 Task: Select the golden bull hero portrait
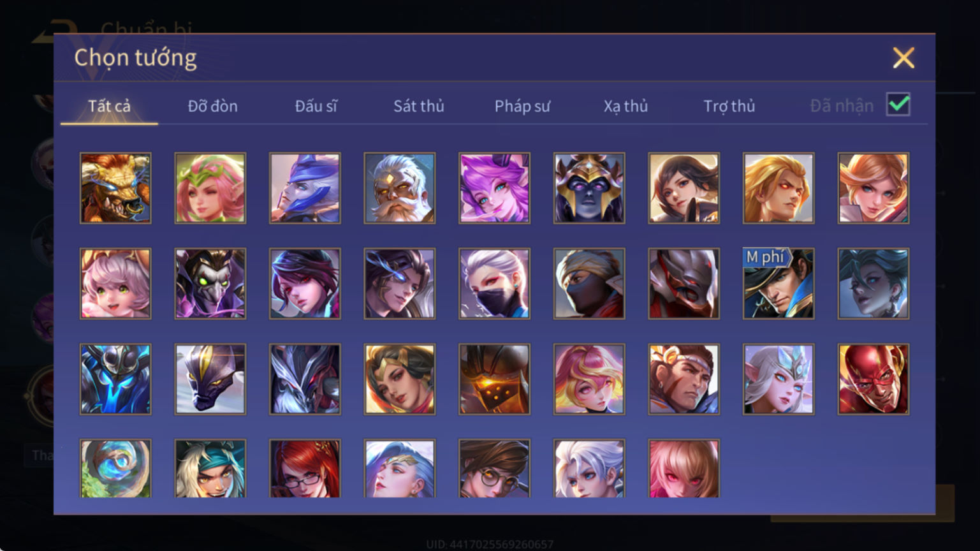115,188
